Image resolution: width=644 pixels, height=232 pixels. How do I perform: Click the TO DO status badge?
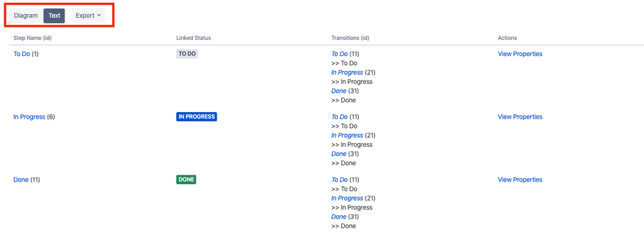coord(187,53)
